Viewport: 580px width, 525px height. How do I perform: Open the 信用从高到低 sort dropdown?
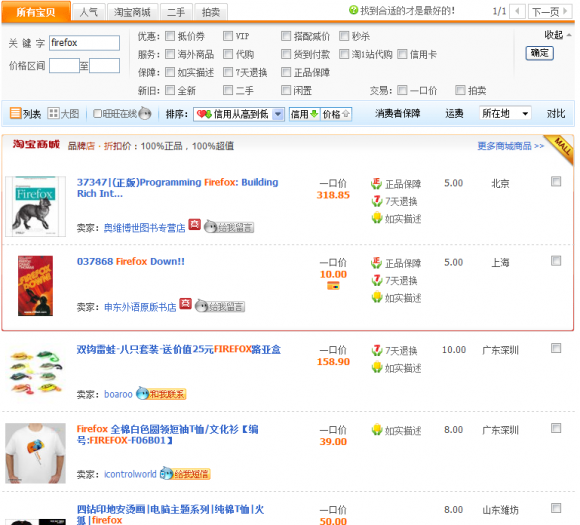pyautogui.click(x=239, y=114)
